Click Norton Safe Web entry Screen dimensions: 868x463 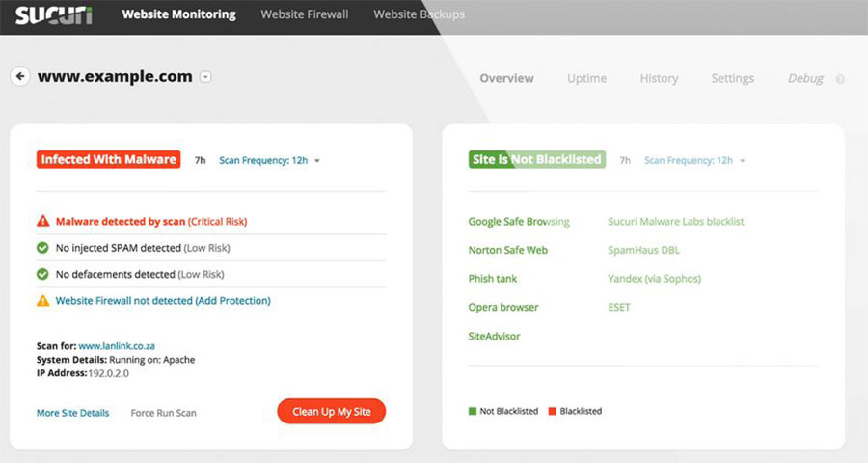point(507,250)
